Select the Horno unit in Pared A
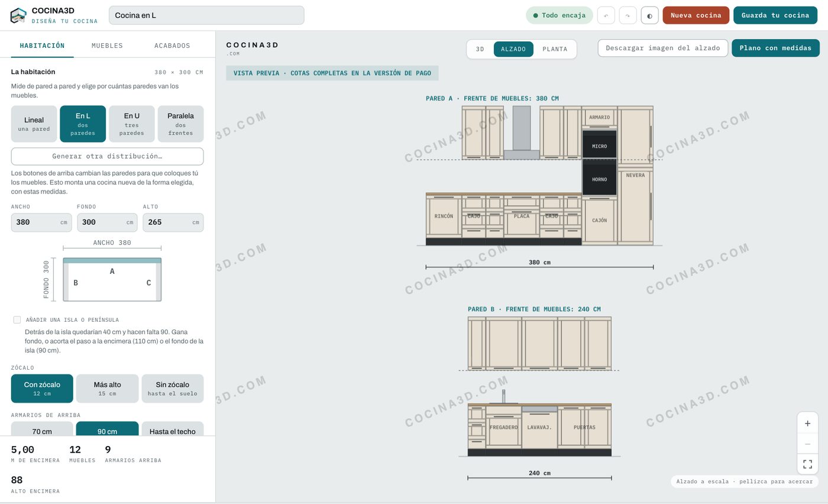This screenshot has width=828, height=504. (599, 179)
